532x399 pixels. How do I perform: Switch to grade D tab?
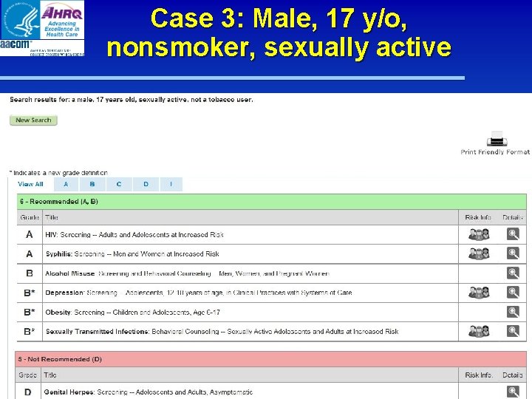point(146,184)
